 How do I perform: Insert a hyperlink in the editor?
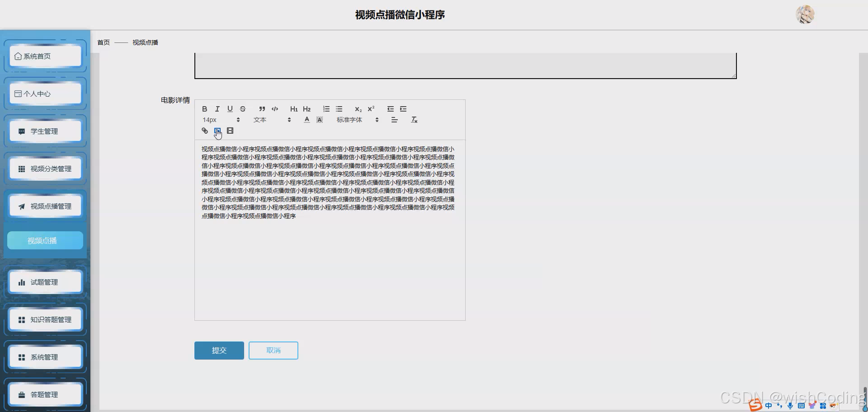point(205,131)
